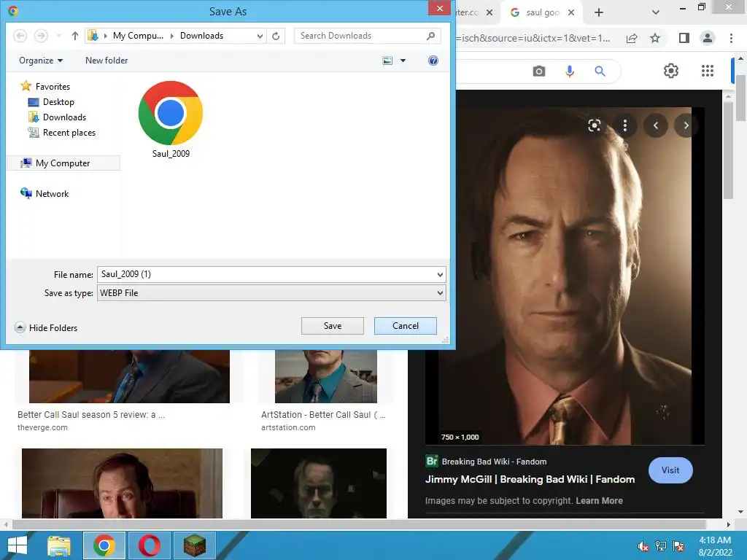Screen dimensions: 747x560
Task: Toggle Chrome side panel
Action: pos(684,38)
